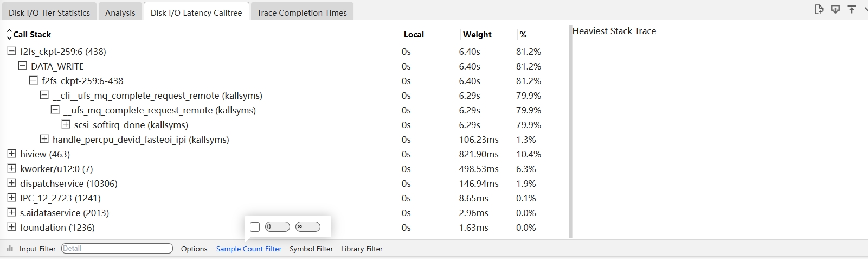The image size is (868, 259).
Task: Toggle the Call Stack sort arrows
Action: pos(9,35)
